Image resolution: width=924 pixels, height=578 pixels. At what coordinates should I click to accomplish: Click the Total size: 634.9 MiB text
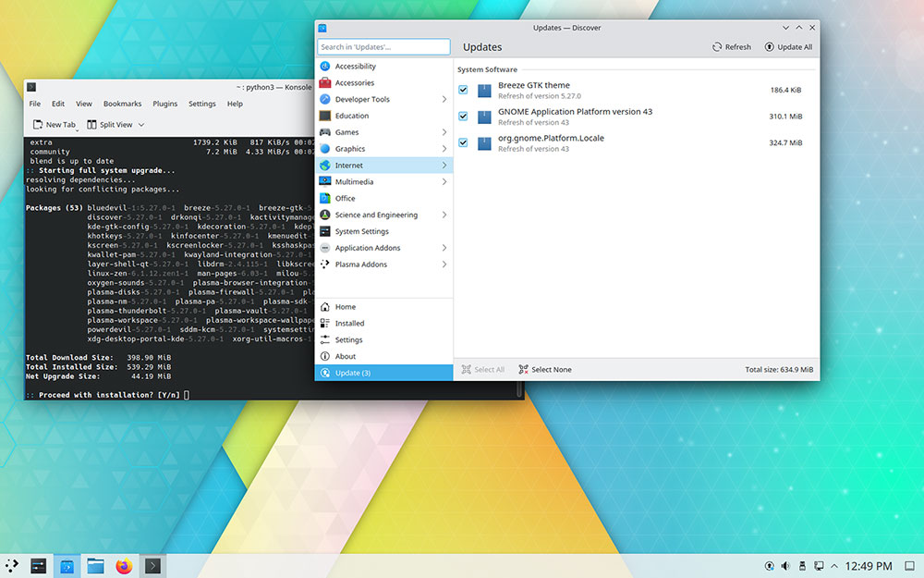pyautogui.click(x=779, y=370)
